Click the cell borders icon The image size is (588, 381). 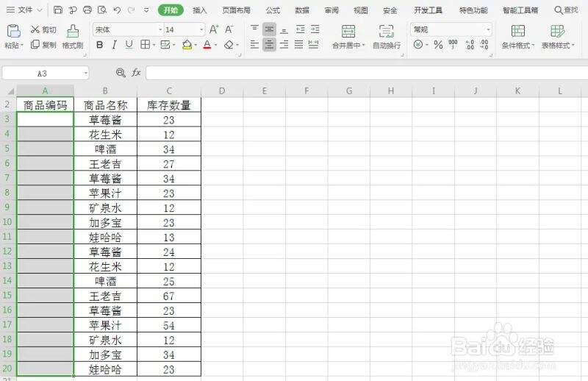[145, 45]
